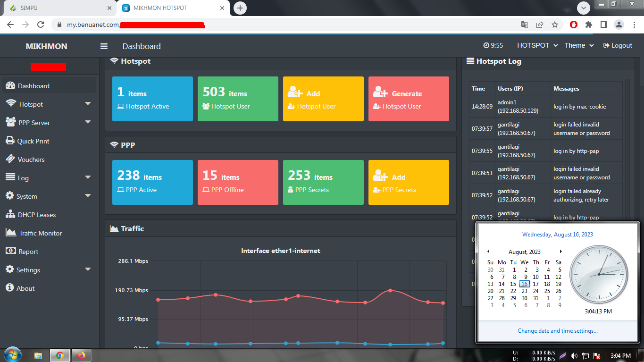Click the printer icon beside Quick Print

[x=10, y=141]
